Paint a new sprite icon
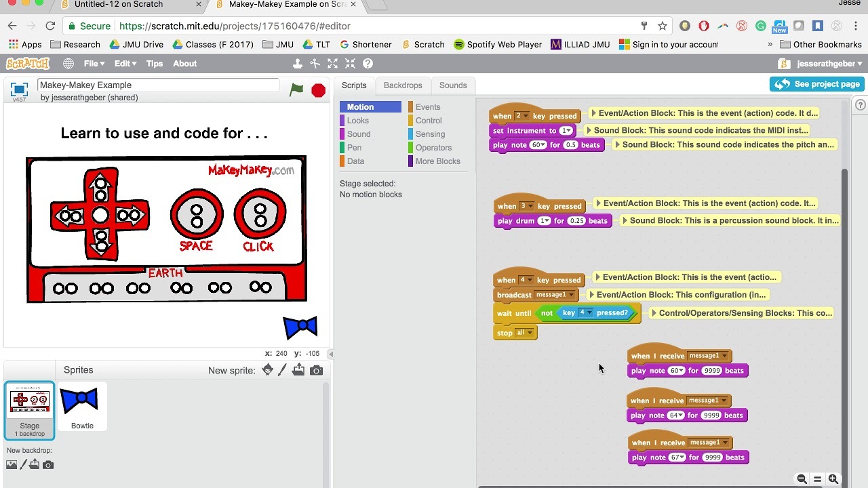868x488 pixels. coord(283,370)
